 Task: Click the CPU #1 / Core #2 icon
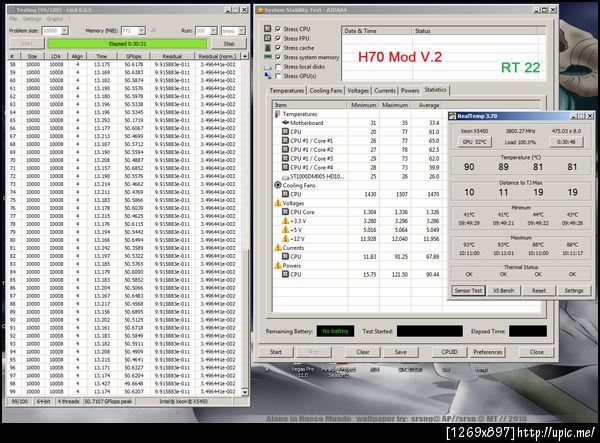point(285,150)
